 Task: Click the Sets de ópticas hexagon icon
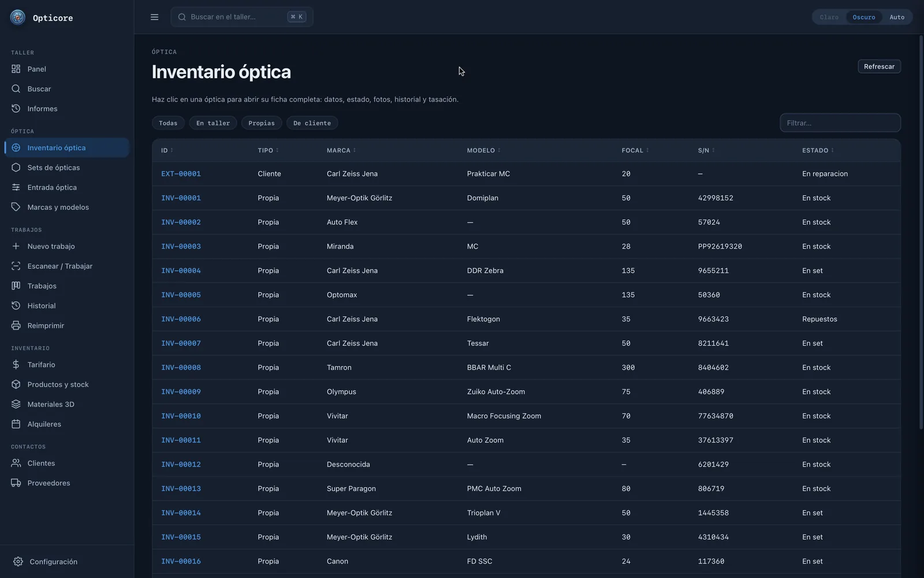point(16,168)
